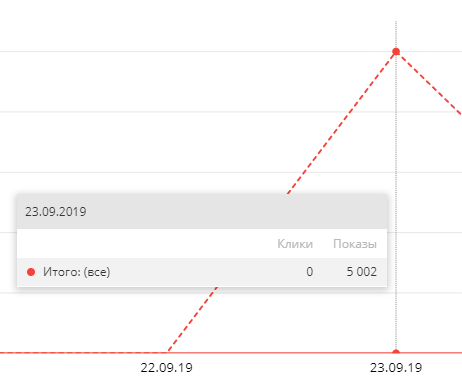Click the dashed line segment below the tooltip
The width and height of the screenshot is (462, 387).
(x=193, y=319)
